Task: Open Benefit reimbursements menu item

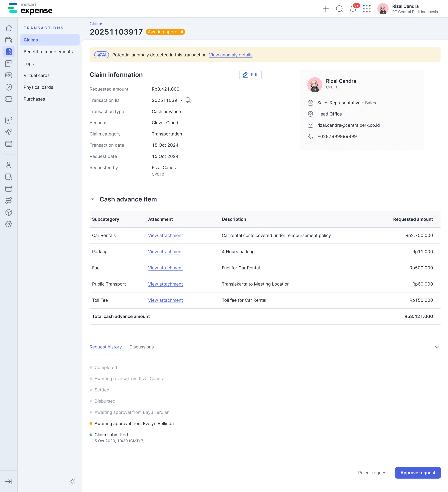Action: [x=48, y=52]
